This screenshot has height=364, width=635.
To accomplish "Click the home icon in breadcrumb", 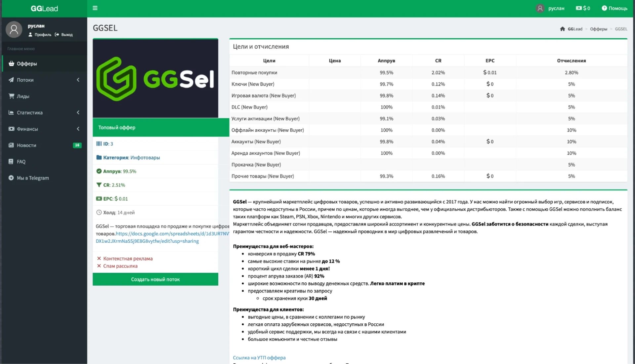I will click(562, 29).
